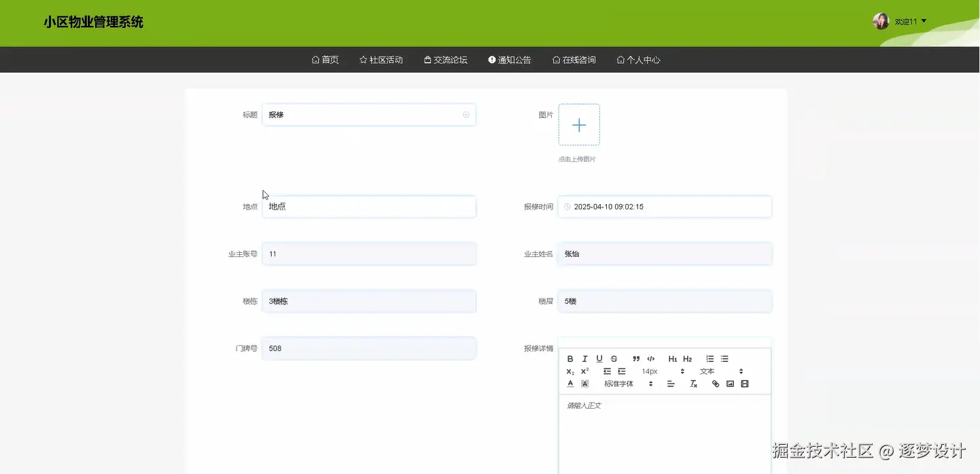Viewport: 980px width, 474px height.
Task: Open the text alignment options
Action: [671, 384]
